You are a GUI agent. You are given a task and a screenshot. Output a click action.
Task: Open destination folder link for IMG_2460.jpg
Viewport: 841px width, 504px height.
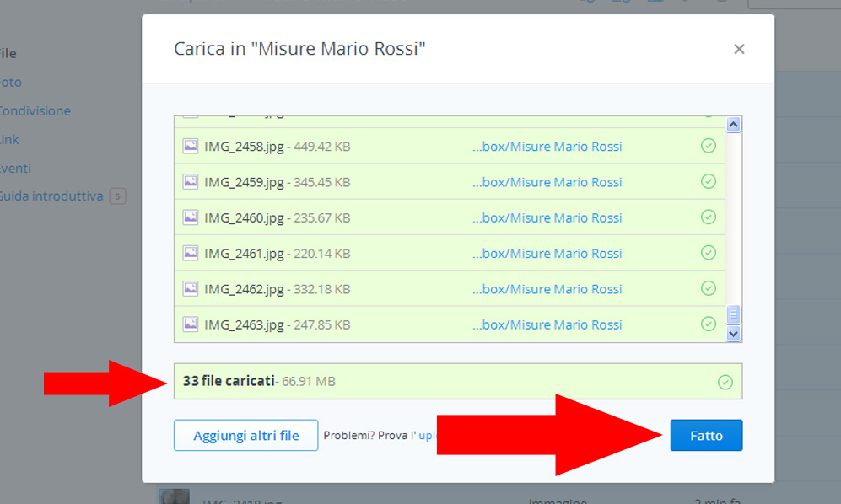click(x=547, y=217)
